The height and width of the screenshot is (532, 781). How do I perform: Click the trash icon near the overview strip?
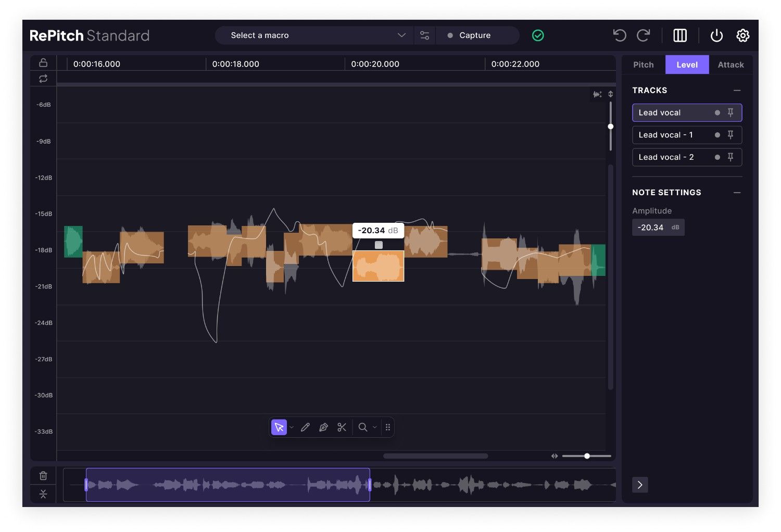tap(43, 475)
